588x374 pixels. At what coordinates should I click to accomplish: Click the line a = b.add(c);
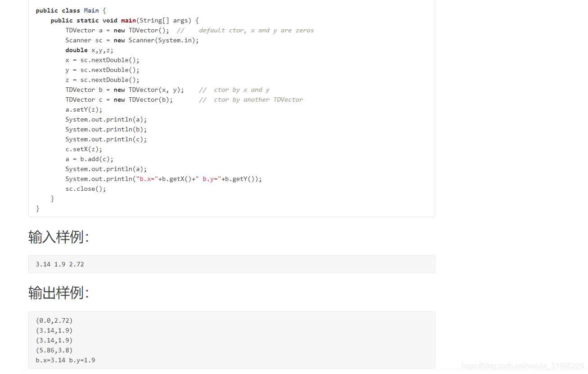click(89, 159)
